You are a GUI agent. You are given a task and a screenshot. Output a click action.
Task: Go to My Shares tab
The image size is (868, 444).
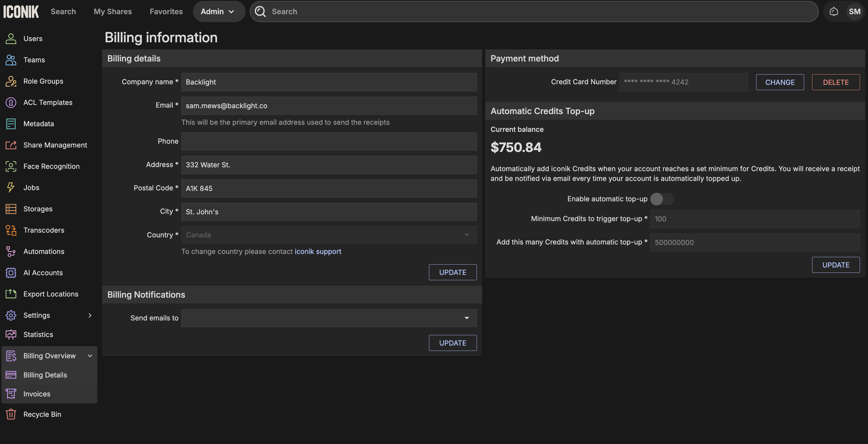pos(112,12)
